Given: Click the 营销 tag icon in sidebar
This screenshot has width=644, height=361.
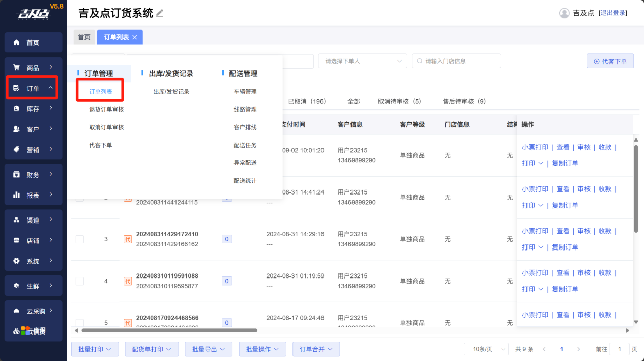Looking at the screenshot, I should tap(17, 150).
